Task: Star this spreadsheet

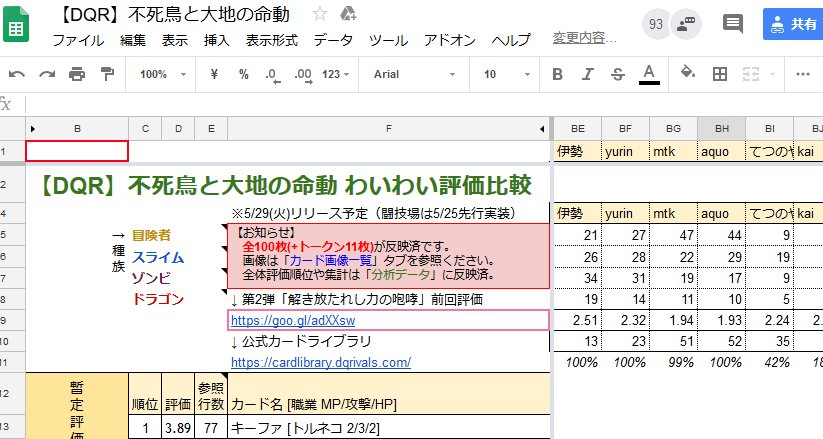Action: [320, 14]
